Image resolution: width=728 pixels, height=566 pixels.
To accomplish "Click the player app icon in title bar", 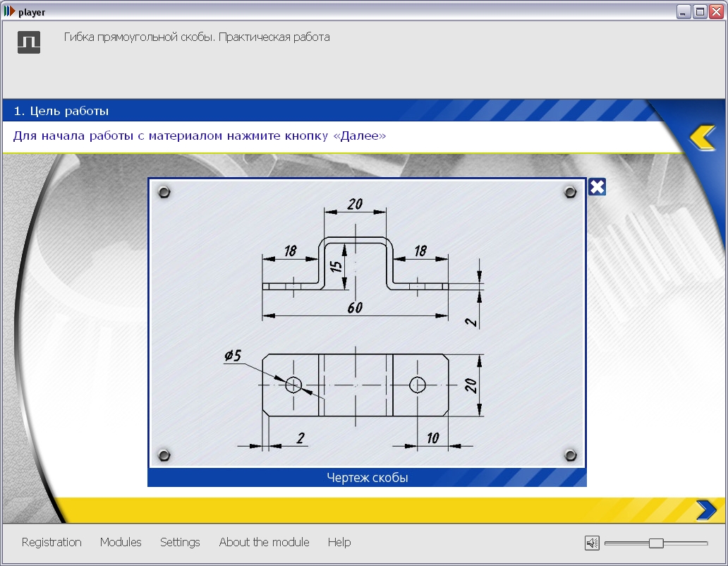I will point(9,12).
